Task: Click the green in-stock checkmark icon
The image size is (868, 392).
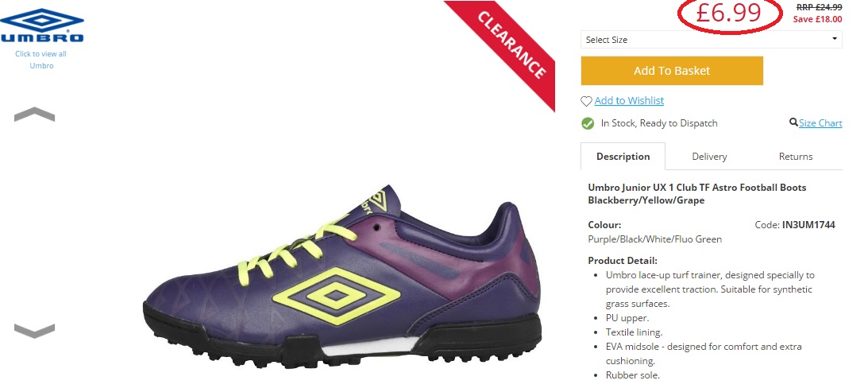Action: pos(588,124)
